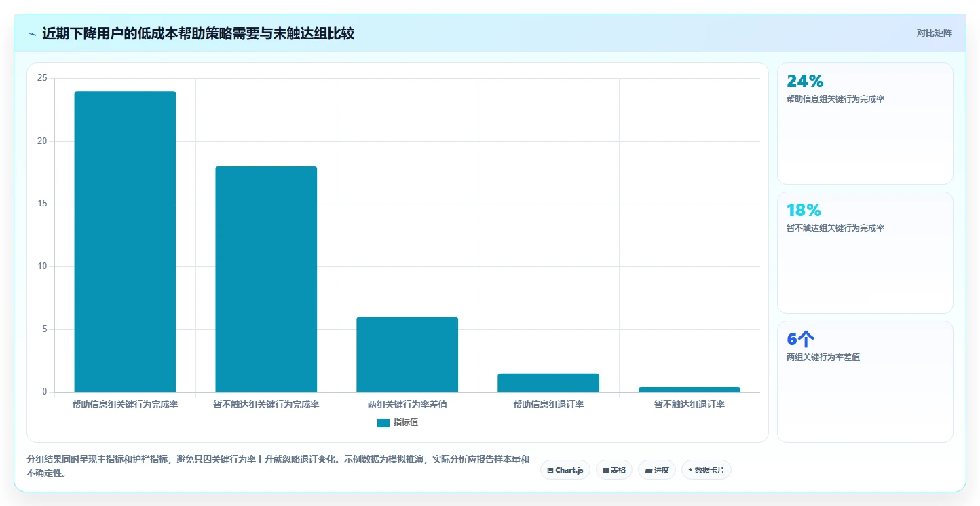Viewport: 980px width, 506px height.
Task: Select the 数据卡片 tag
Action: coord(706,470)
